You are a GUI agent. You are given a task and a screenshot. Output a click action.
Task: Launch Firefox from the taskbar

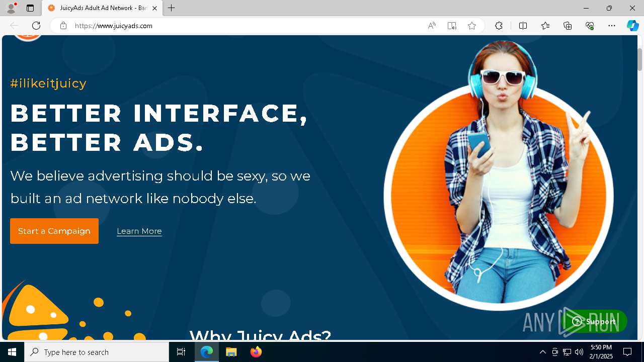(256, 352)
